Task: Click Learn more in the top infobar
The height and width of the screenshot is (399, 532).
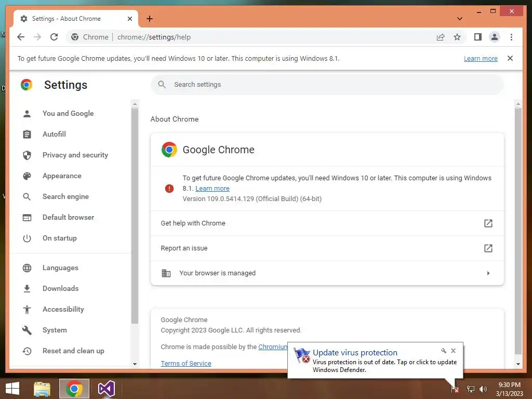Action: coord(481,58)
